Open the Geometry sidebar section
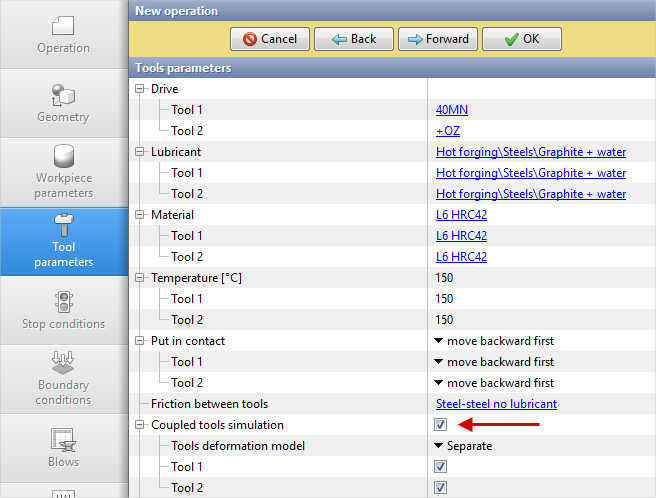The width and height of the screenshot is (656, 498). click(x=63, y=103)
